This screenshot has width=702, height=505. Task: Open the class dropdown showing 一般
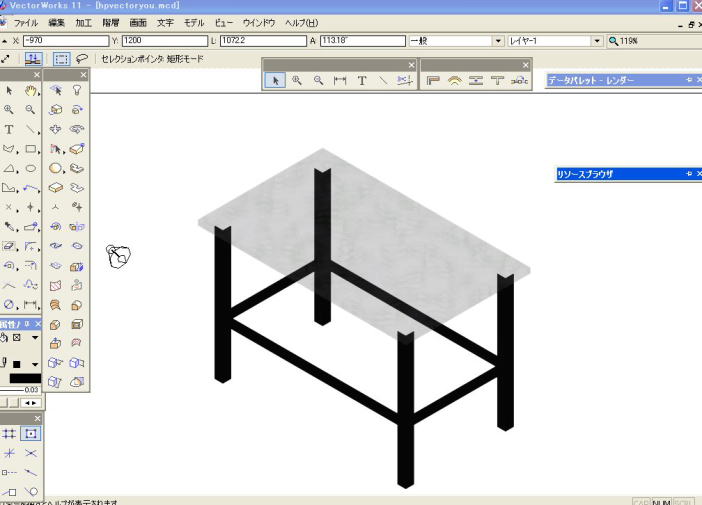[x=498, y=41]
